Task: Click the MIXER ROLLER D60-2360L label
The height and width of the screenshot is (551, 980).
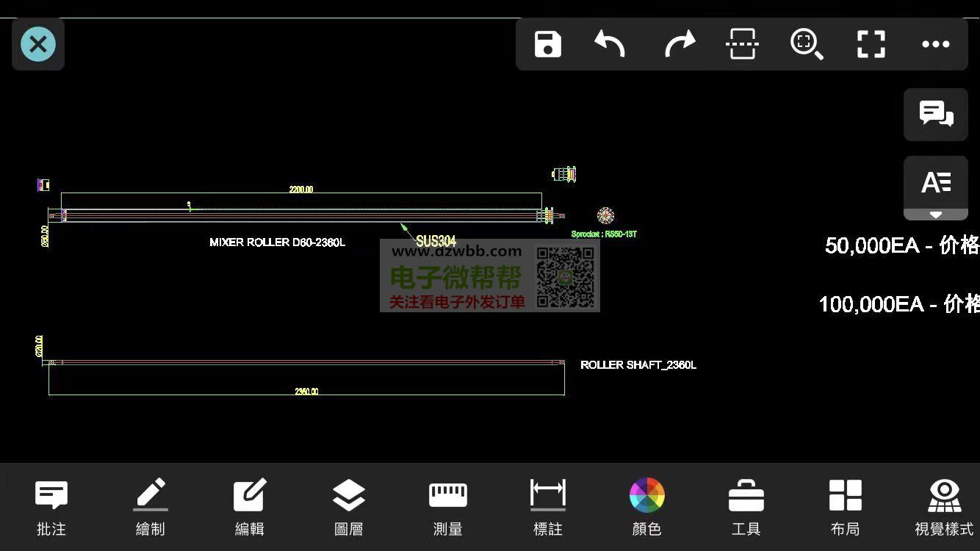Action: point(277,242)
